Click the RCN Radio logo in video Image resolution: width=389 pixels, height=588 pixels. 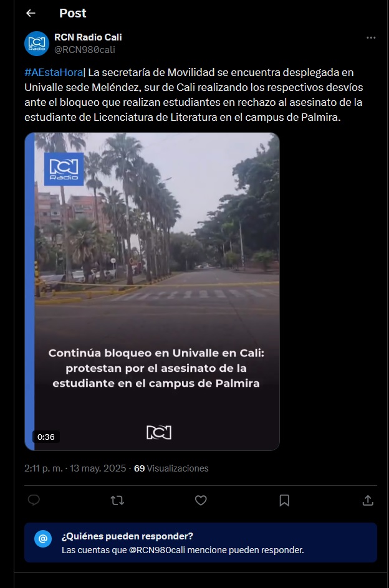[x=64, y=169]
